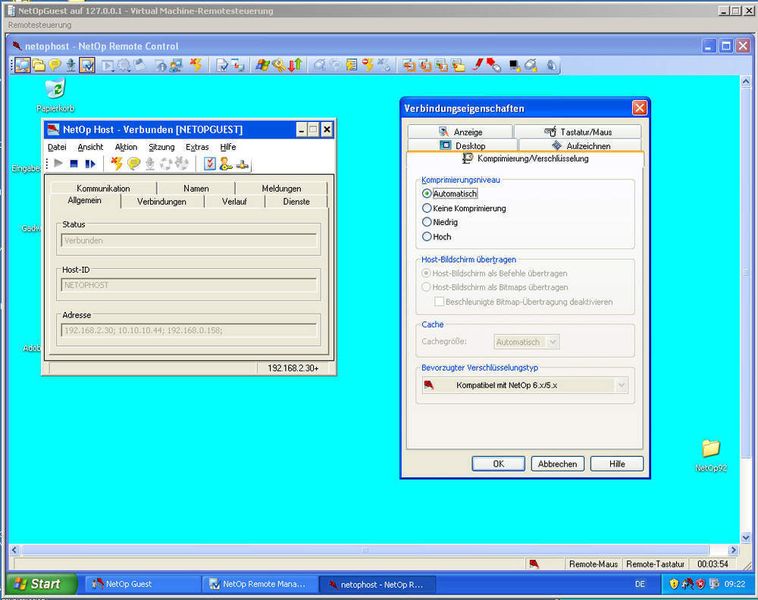758x600 pixels.
Task: Open Kommunikation tab in NetOp Host
Action: (103, 188)
